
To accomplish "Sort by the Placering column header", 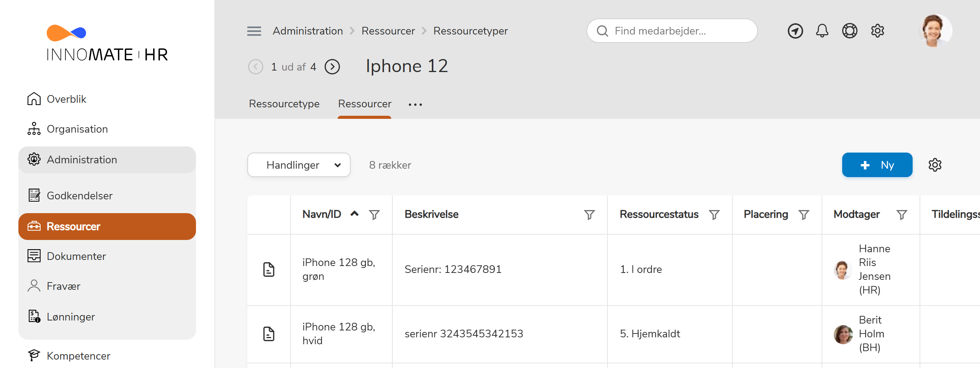I will coord(766,214).
